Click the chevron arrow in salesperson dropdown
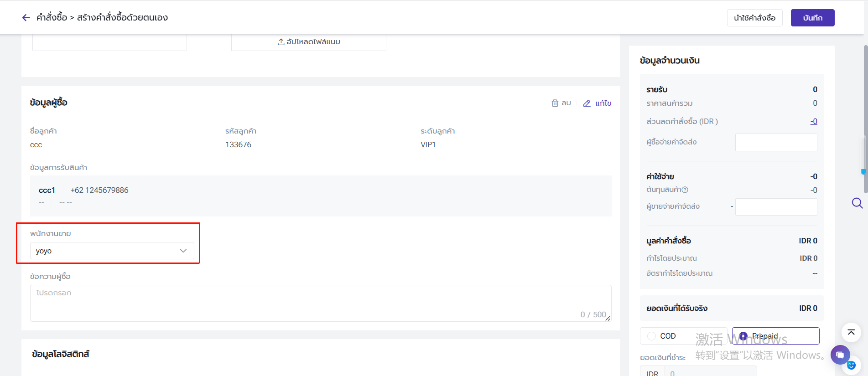This screenshot has height=376, width=868. pyautogui.click(x=183, y=251)
